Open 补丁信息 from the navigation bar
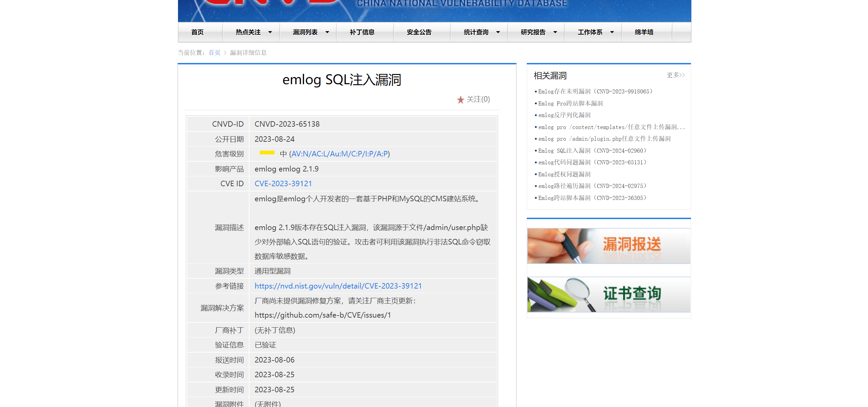Screen dimensions: 868x407 (362, 32)
